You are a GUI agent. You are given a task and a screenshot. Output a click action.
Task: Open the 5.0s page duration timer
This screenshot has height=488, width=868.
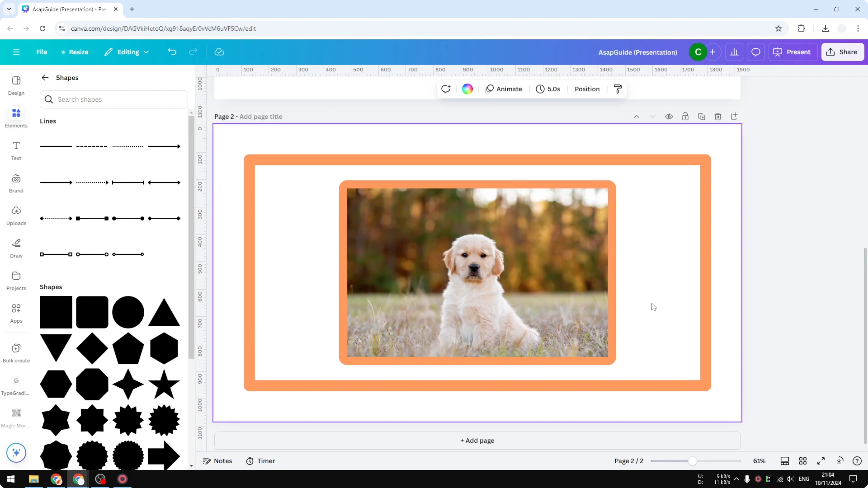click(548, 89)
